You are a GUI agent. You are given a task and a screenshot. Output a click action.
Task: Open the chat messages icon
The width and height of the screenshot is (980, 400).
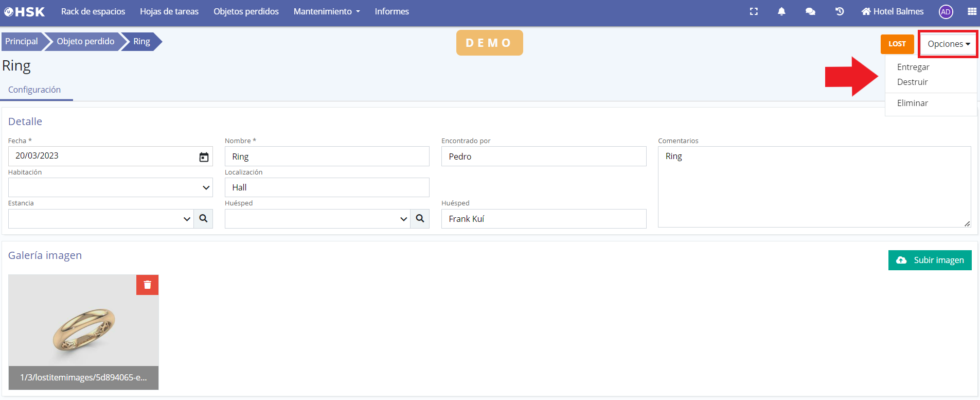[x=810, y=11]
